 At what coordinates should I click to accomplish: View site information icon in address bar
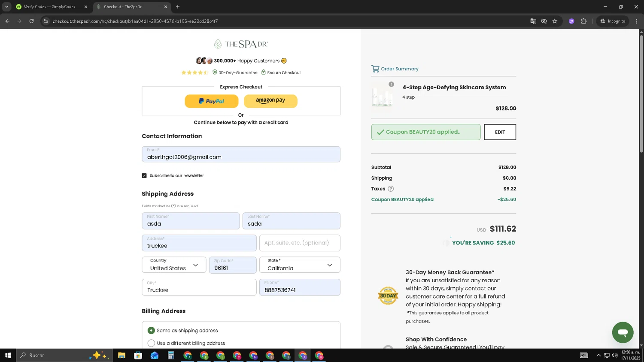pos(46,21)
